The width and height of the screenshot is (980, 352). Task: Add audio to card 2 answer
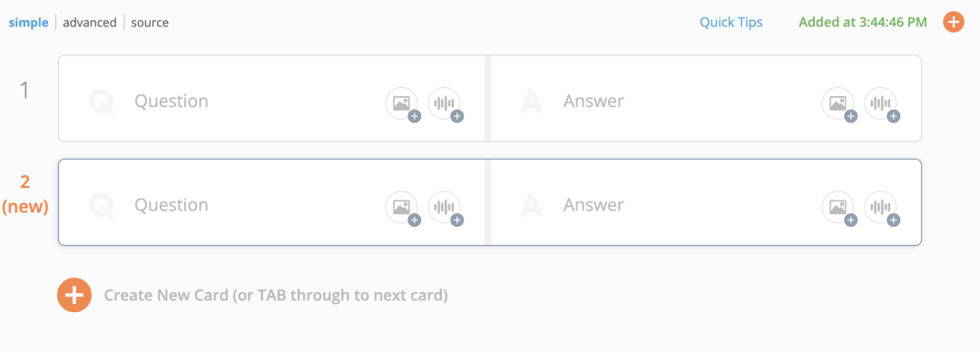pyautogui.click(x=881, y=208)
